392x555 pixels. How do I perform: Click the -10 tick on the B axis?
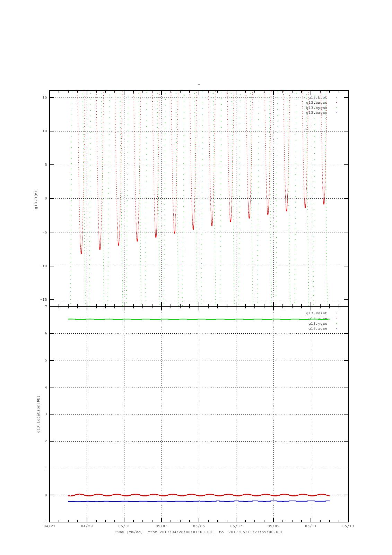point(44,266)
